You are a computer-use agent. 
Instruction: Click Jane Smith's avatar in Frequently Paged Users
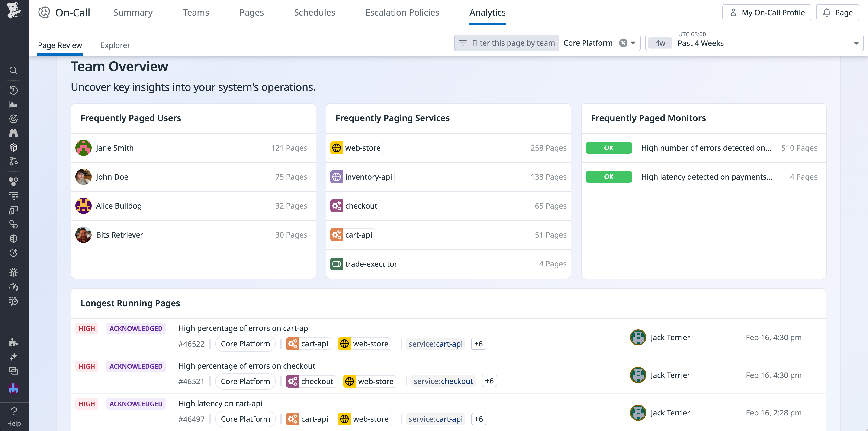[83, 147]
